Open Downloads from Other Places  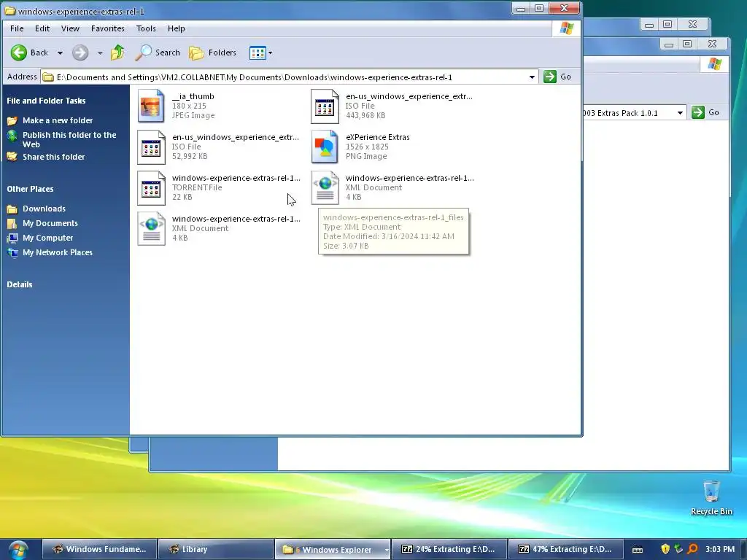pos(44,209)
